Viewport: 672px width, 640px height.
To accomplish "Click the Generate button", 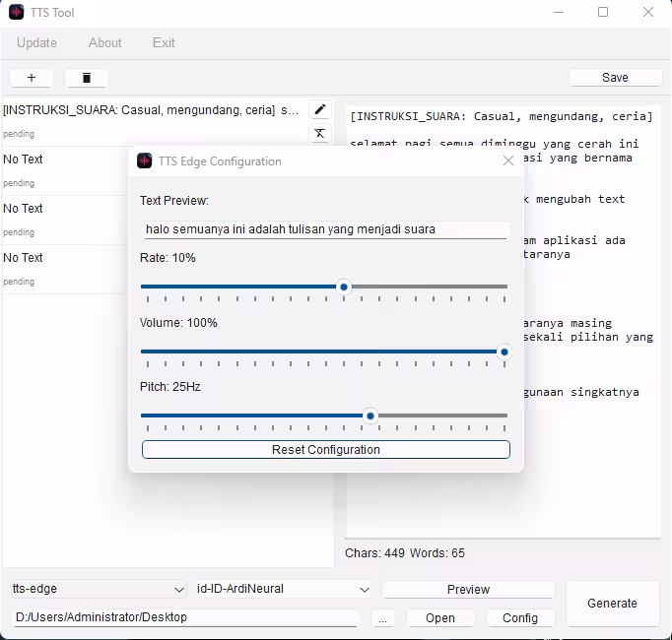I will tap(612, 604).
